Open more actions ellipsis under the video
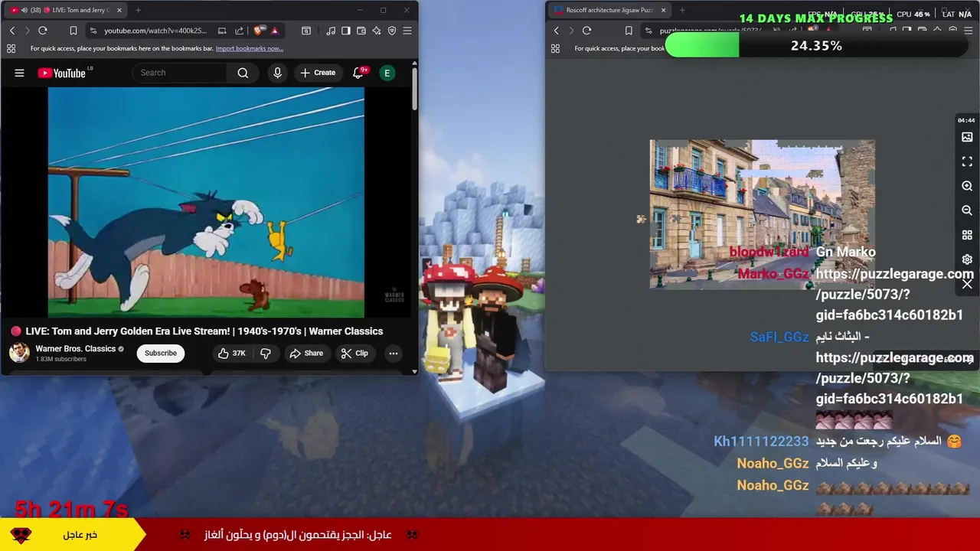 pos(393,353)
